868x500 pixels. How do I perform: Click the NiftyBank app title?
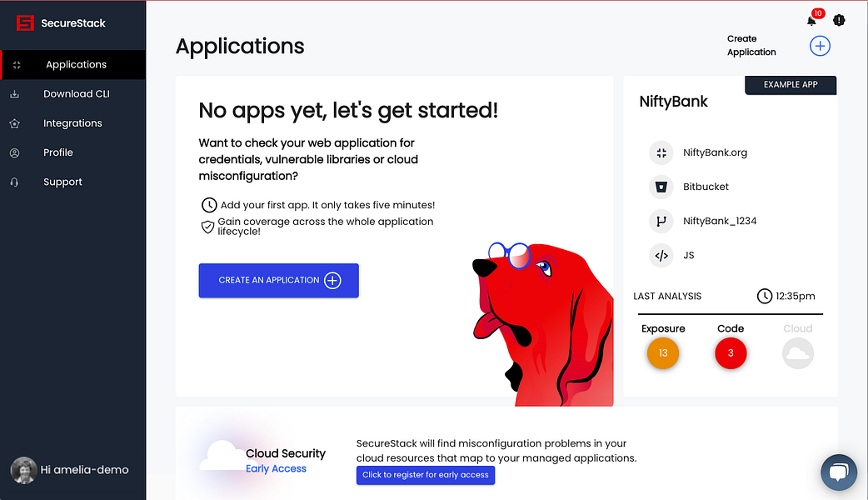coord(673,102)
